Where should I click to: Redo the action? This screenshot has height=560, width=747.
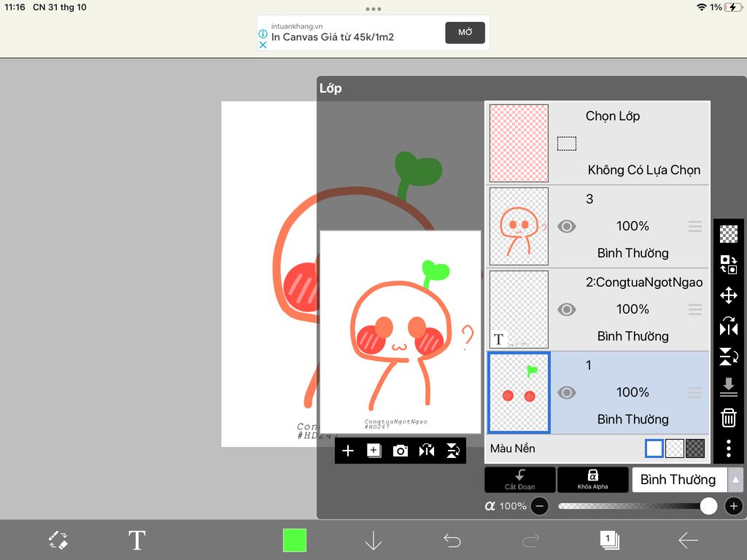coord(531,540)
